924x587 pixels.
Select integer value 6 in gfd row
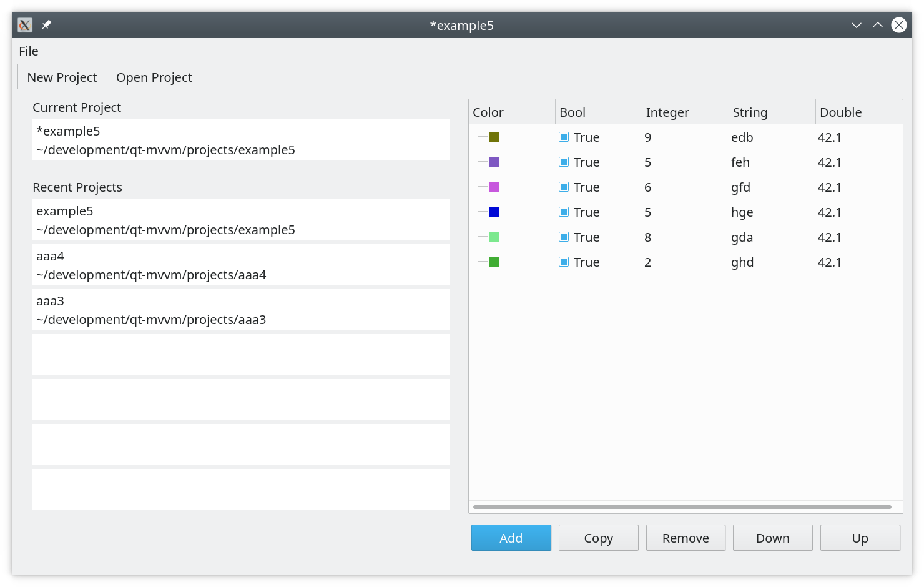648,187
